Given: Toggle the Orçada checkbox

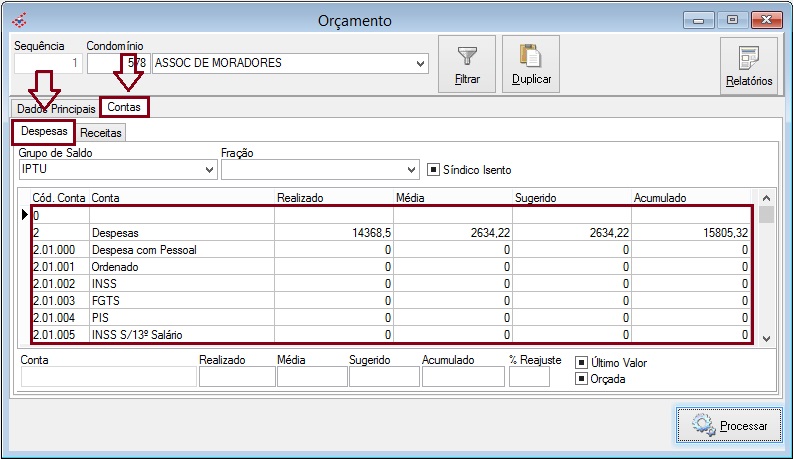Looking at the screenshot, I should [x=581, y=379].
